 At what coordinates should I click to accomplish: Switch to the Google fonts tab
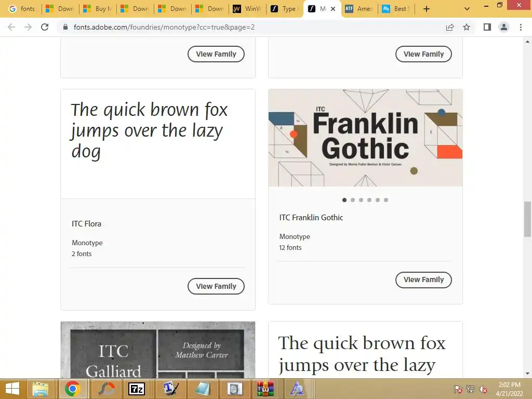pos(22,9)
